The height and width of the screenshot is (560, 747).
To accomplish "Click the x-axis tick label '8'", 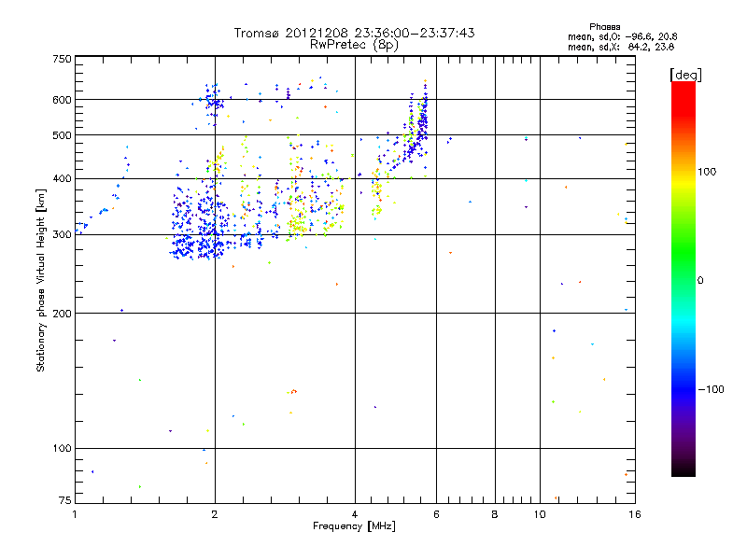I will pos(495,514).
